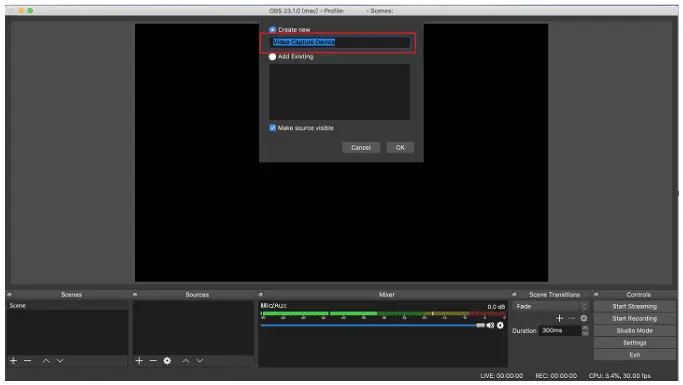Screen dimensions: 683x385
Task: Undock the Controls panel icon
Action: 596,294
